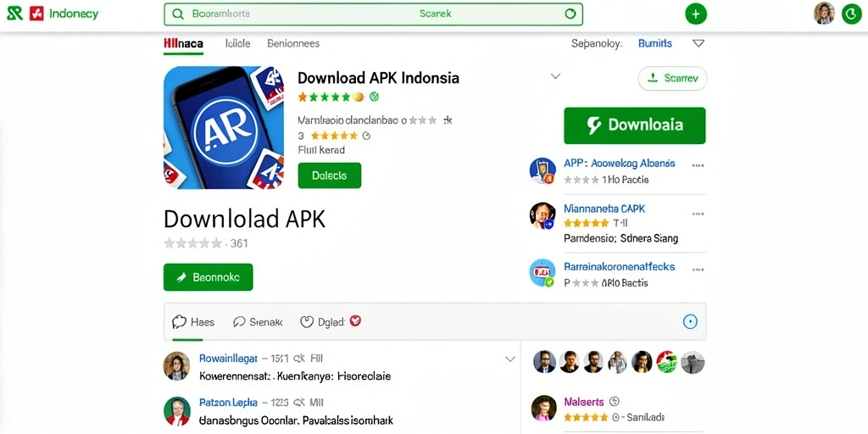Click the Indonecy brand name
868x434 pixels.
(74, 14)
